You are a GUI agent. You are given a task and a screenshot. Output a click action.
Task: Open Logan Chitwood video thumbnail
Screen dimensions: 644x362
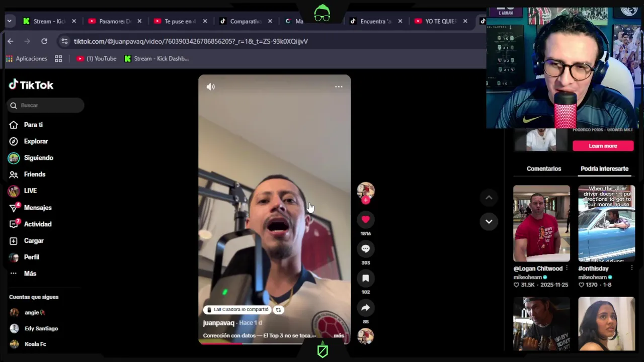pyautogui.click(x=541, y=223)
